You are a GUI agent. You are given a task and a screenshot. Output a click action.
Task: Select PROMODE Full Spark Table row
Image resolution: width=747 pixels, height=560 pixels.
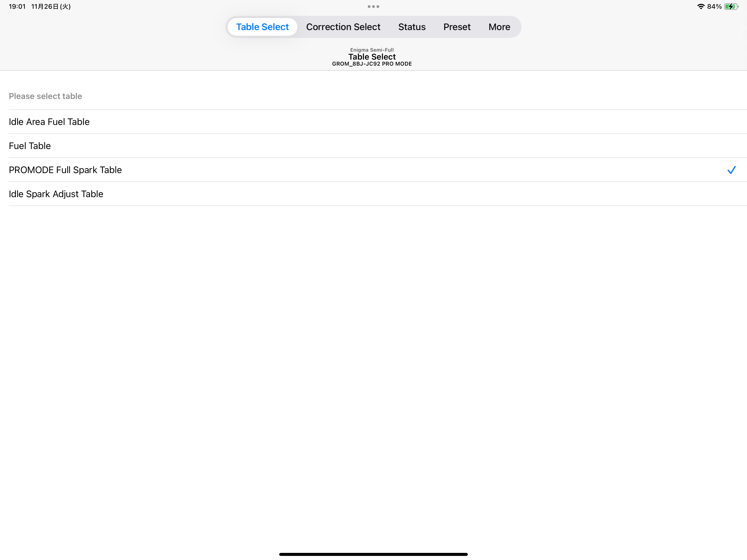(378, 170)
